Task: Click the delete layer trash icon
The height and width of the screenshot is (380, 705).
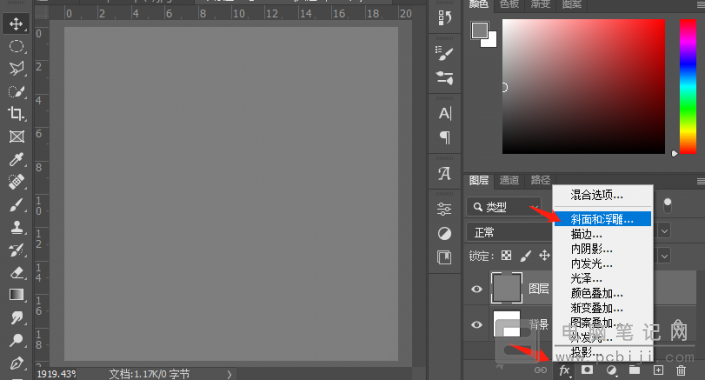Action: click(x=681, y=370)
